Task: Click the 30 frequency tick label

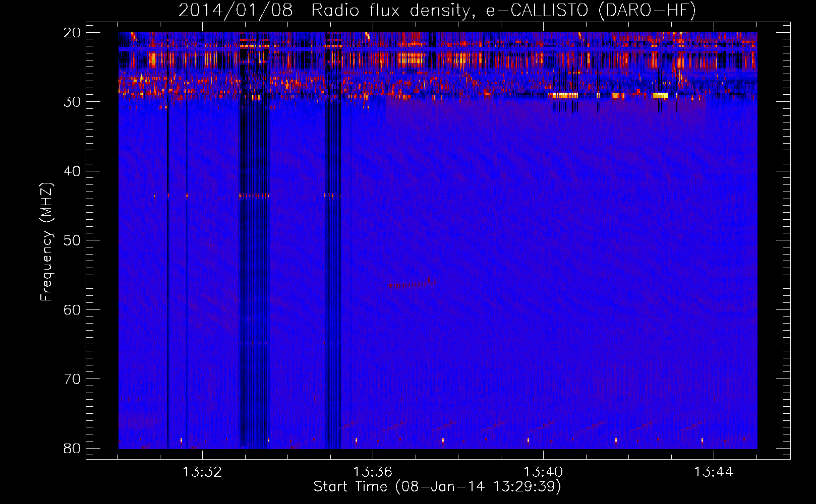Action: pyautogui.click(x=72, y=102)
